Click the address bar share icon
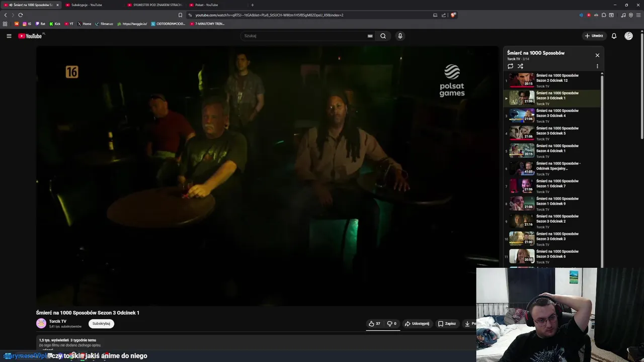The height and width of the screenshot is (362, 644). 444,15
